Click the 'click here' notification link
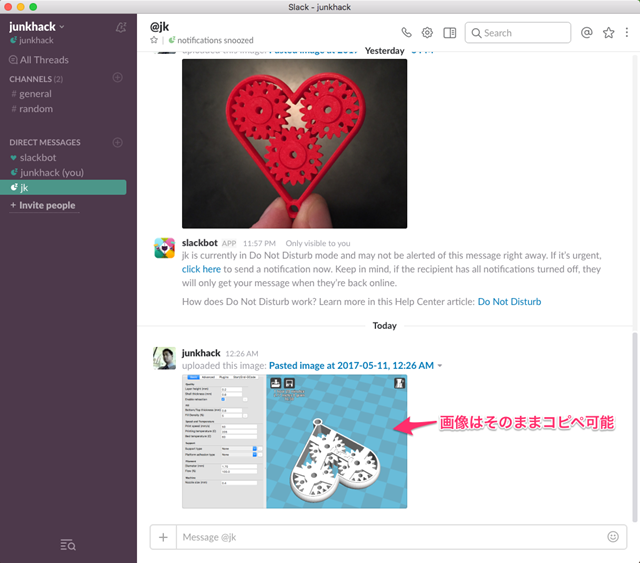 [201, 269]
